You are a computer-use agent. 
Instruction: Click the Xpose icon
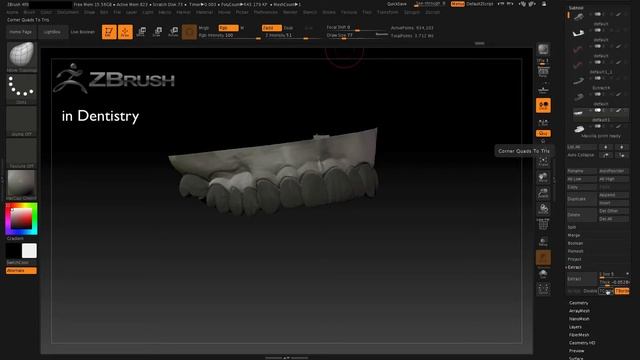click(x=543, y=289)
